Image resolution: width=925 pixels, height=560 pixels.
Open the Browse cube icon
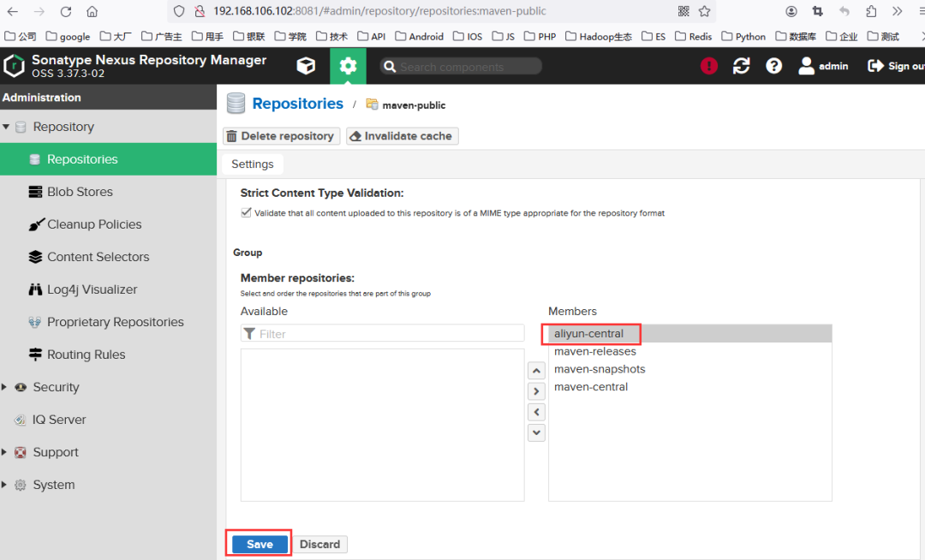pyautogui.click(x=306, y=65)
